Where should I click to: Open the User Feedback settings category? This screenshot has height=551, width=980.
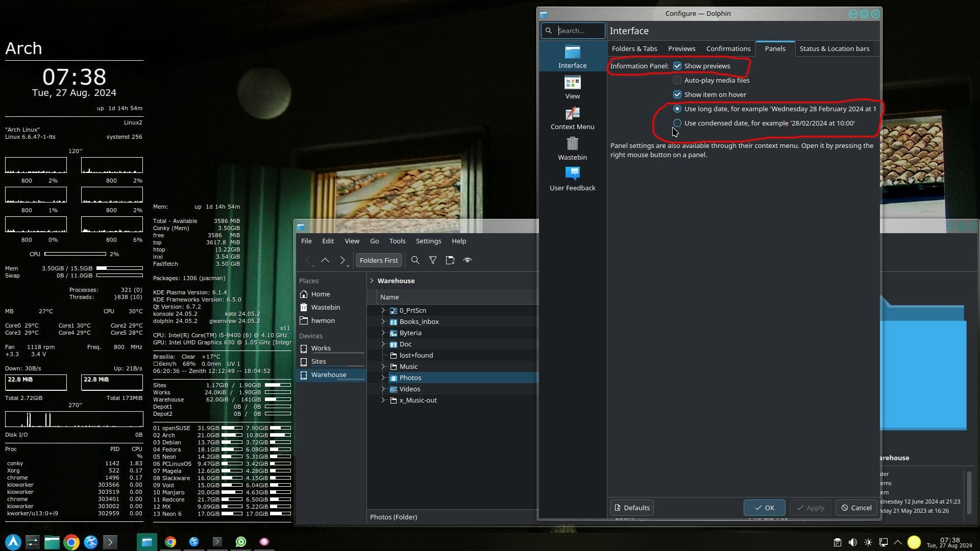click(572, 179)
